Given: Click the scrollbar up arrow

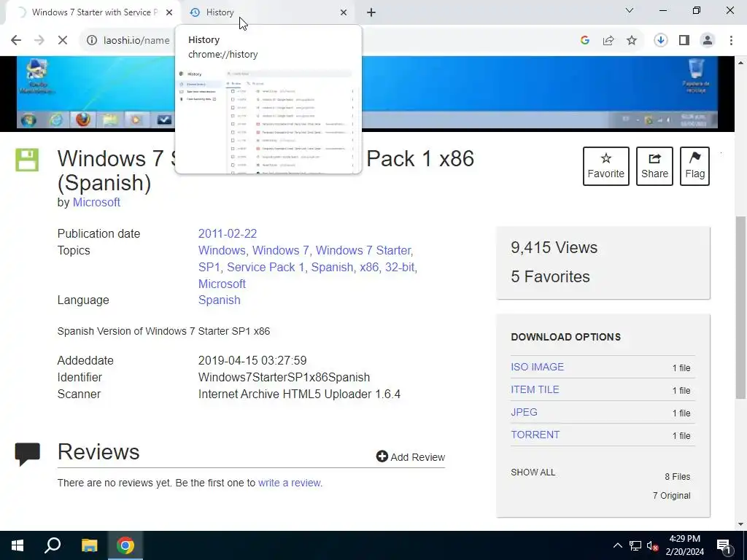Looking at the screenshot, I should (x=741, y=63).
